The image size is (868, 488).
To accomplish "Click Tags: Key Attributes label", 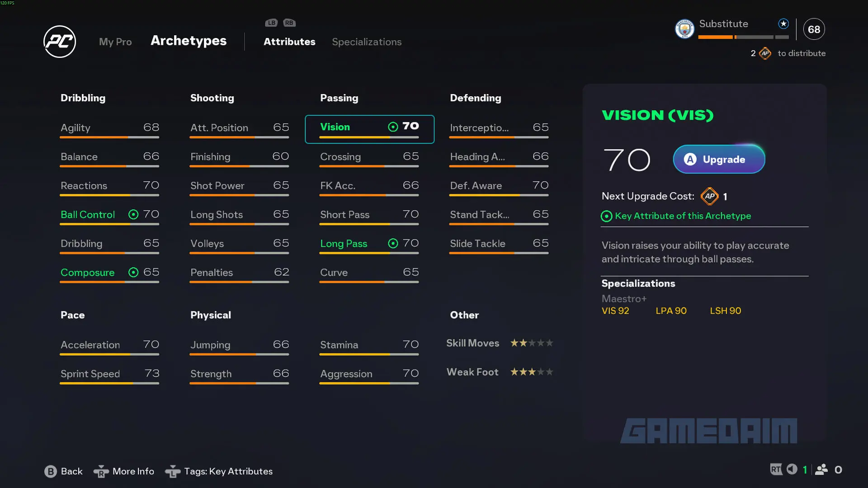I will pos(228,471).
